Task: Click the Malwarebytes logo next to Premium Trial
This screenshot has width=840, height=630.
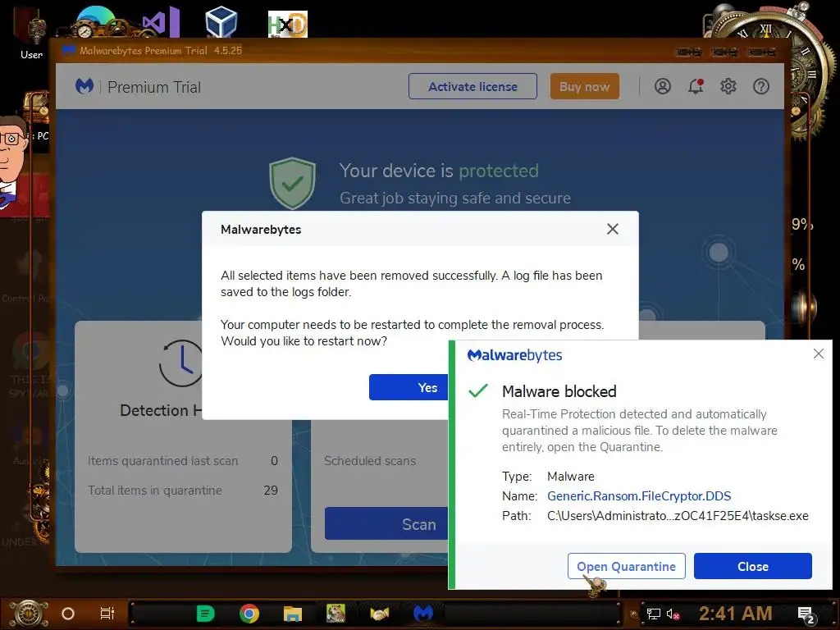Action: [x=84, y=86]
